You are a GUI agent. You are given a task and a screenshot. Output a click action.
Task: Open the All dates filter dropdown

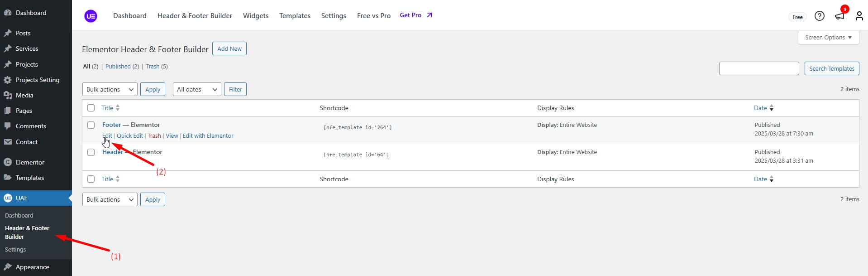pos(197,89)
